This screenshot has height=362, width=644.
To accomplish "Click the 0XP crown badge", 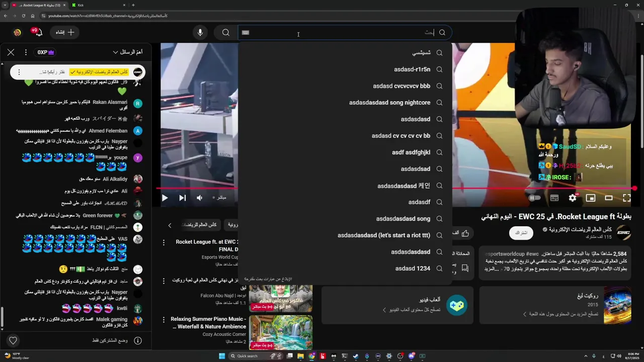I will pyautogui.click(x=45, y=52).
